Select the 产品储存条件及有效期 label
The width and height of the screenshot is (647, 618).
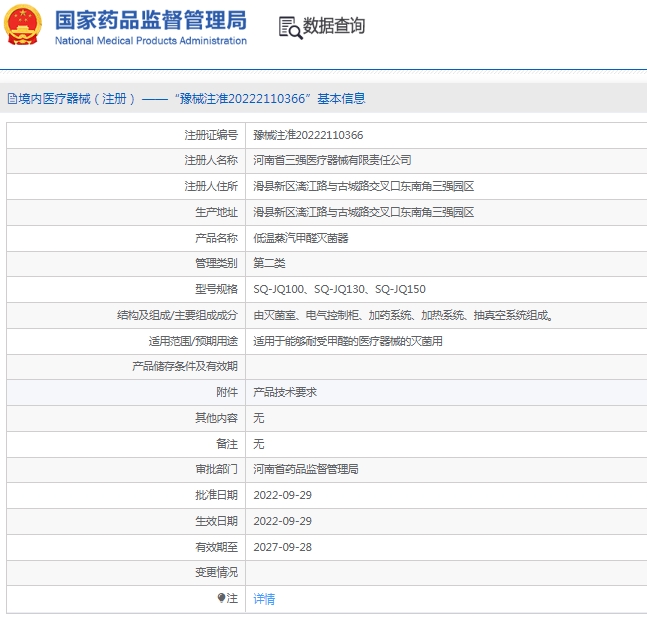pos(185,366)
